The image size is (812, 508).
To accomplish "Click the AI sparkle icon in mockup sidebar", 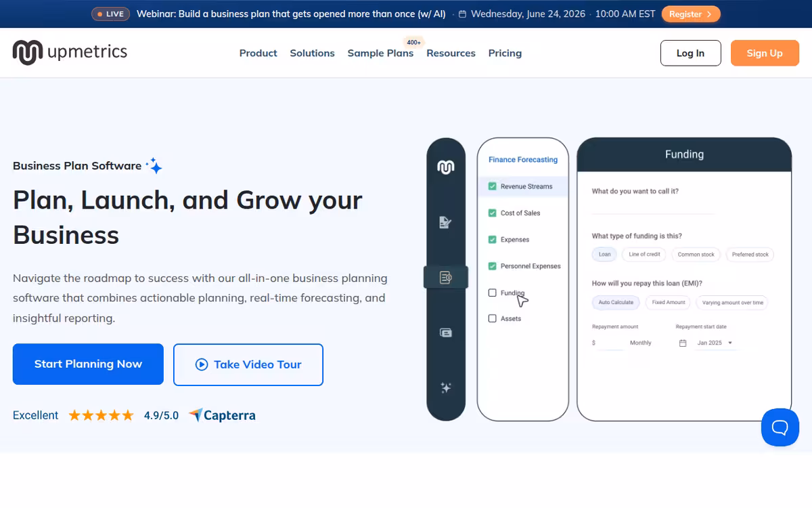I will point(445,387).
